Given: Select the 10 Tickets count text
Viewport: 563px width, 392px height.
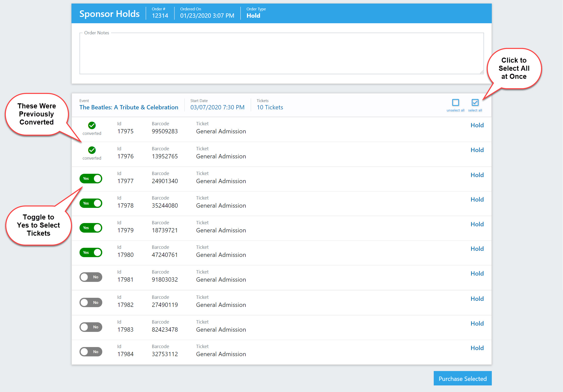Looking at the screenshot, I should pos(270,107).
